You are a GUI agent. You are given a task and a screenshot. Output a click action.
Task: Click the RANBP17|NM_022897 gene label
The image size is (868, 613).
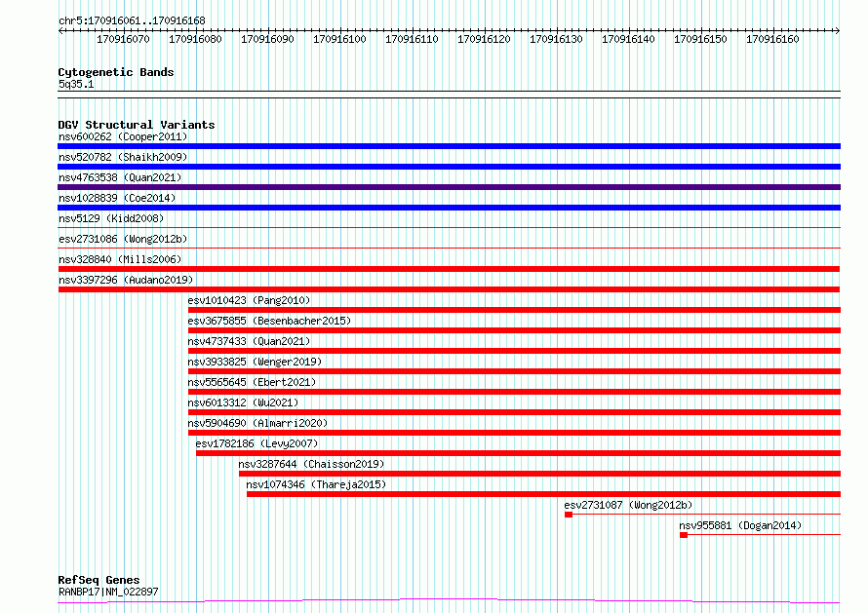pos(108,592)
